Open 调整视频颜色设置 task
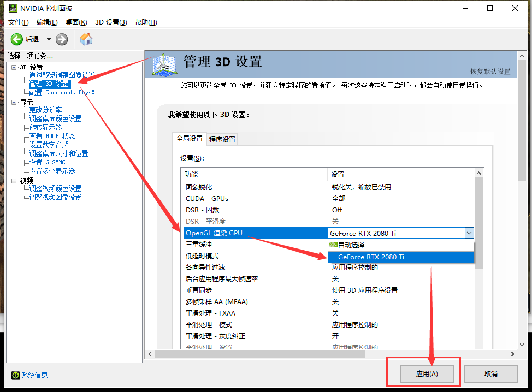Screen dimensions: 532x392 [55, 188]
